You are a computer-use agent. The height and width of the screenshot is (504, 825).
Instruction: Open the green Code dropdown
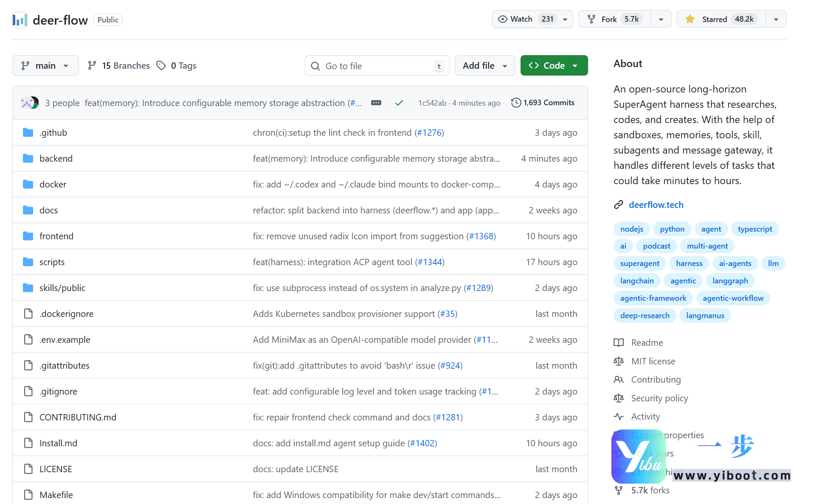pyautogui.click(x=554, y=66)
